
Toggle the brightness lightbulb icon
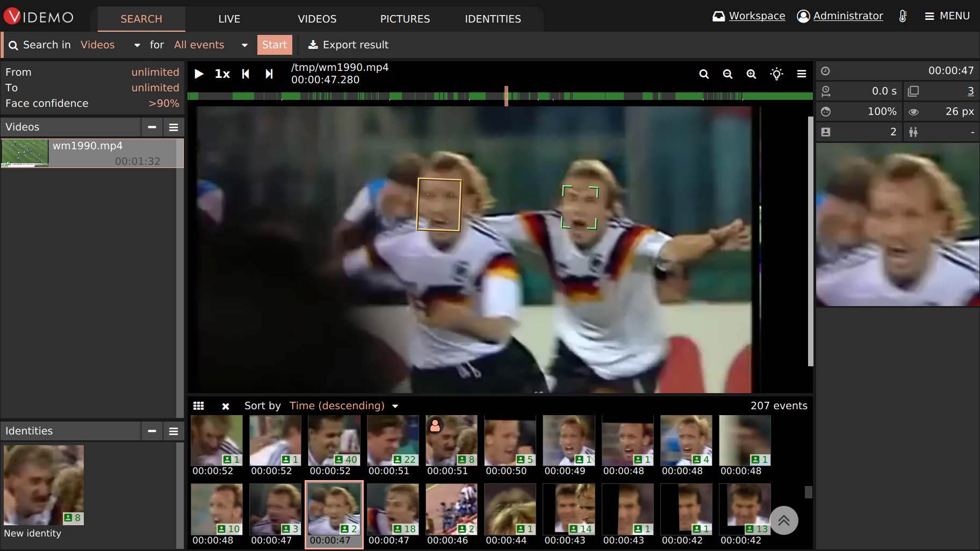[776, 74]
